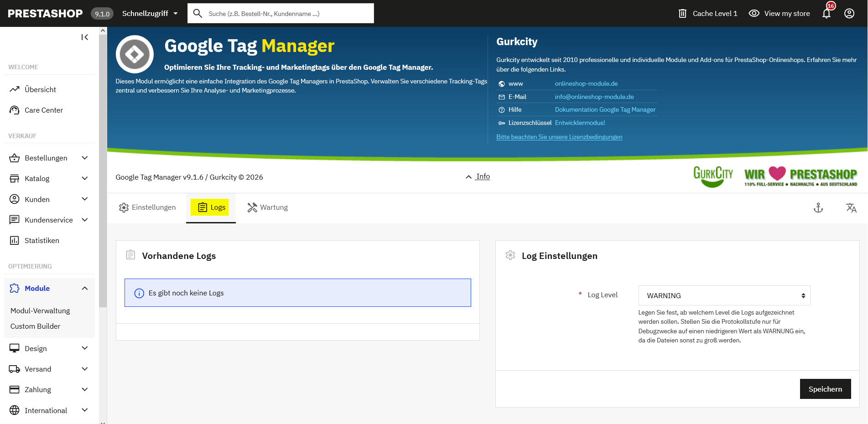Click the Log Einstellungen gear icon
This screenshot has height=424, width=868.
click(x=510, y=255)
